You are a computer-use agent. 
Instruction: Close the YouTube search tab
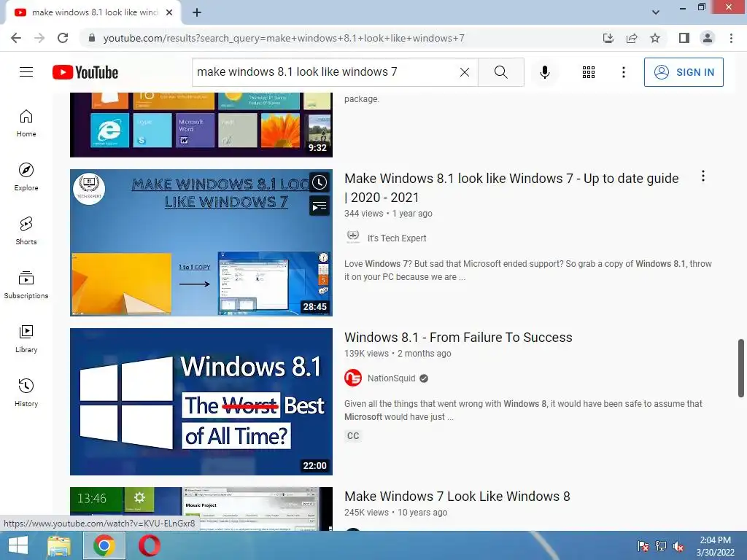169,12
